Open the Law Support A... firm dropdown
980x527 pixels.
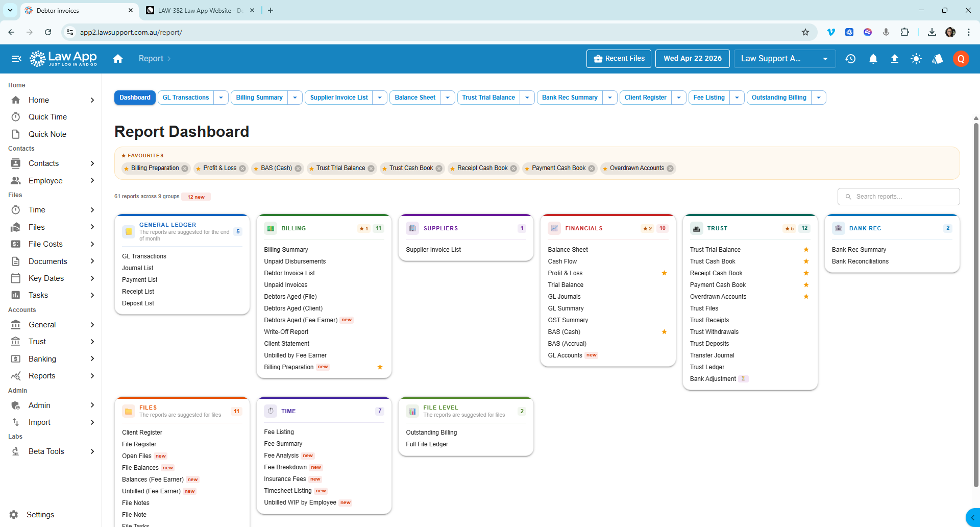[x=785, y=59]
